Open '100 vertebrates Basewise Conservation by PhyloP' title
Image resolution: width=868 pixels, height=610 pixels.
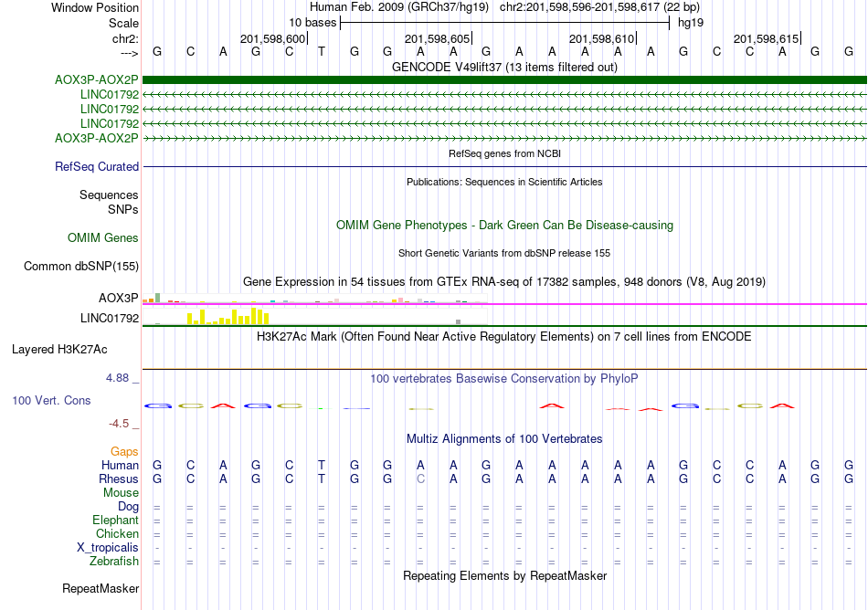[504, 379]
